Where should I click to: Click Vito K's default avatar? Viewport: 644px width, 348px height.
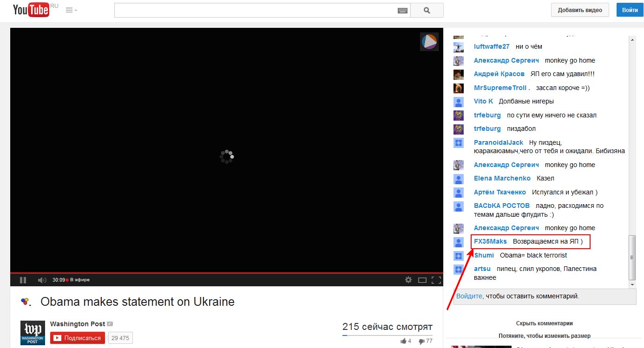click(x=459, y=102)
